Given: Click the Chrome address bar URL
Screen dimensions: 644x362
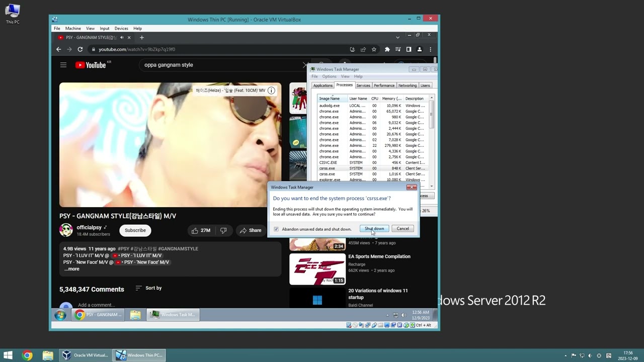Looking at the screenshot, I should point(137,49).
